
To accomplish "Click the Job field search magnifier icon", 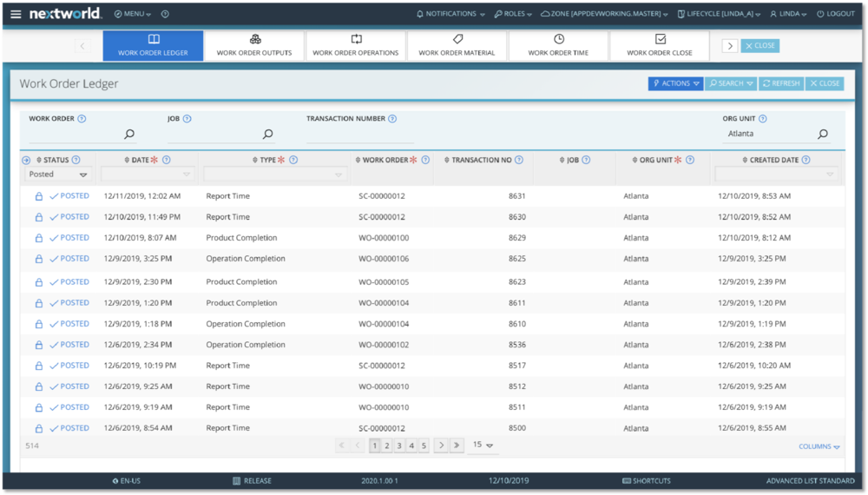I will pyautogui.click(x=267, y=134).
